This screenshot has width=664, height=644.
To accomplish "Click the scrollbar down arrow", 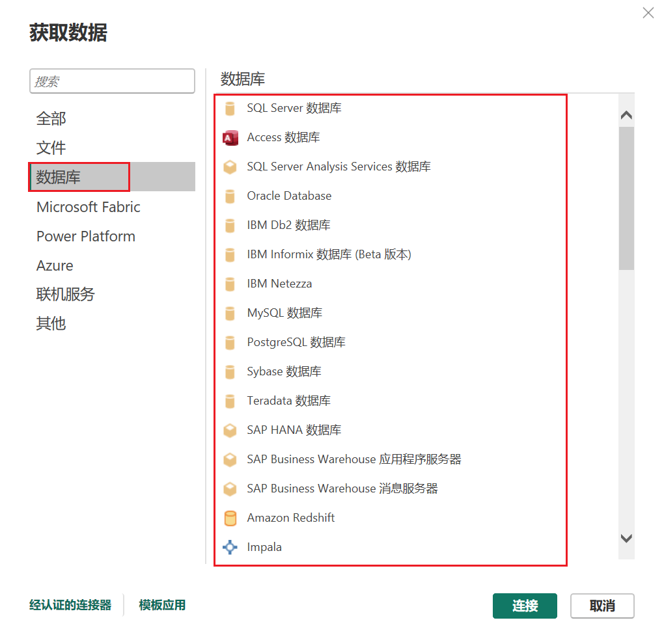I will click(x=626, y=538).
